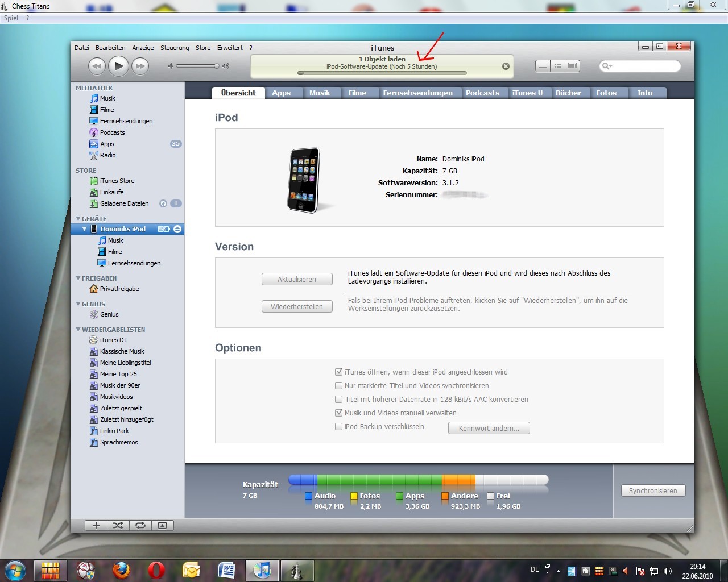Collapse the GERÄTE section
Viewport: 728px width, 582px height.
point(78,219)
